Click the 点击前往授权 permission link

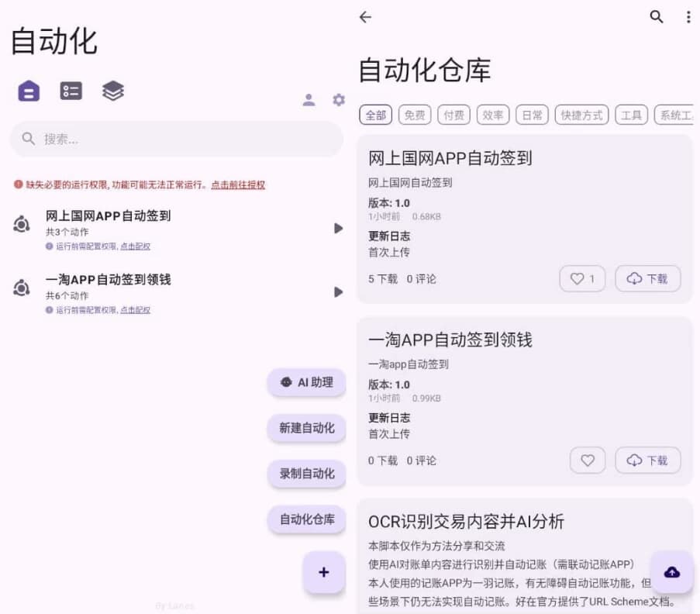(x=236, y=185)
